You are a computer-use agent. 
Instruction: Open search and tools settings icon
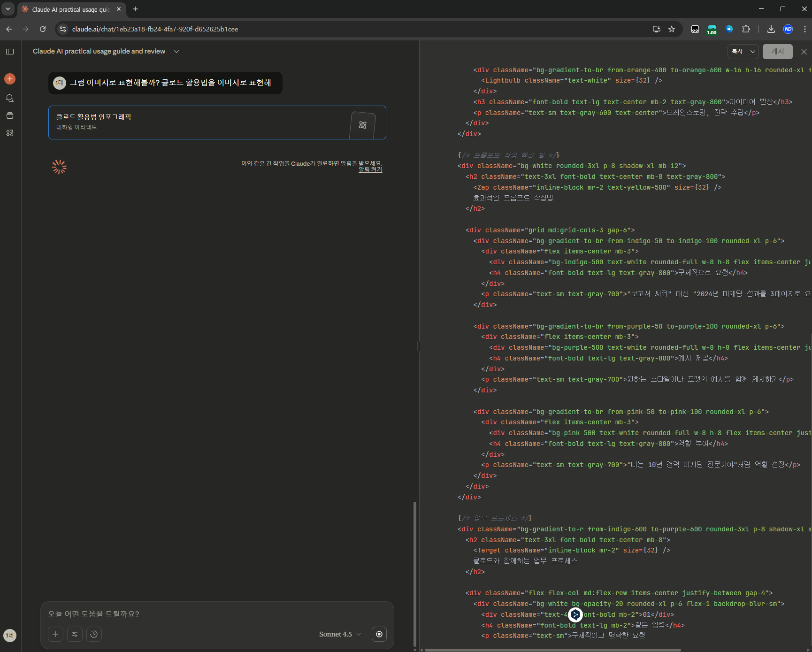click(75, 634)
